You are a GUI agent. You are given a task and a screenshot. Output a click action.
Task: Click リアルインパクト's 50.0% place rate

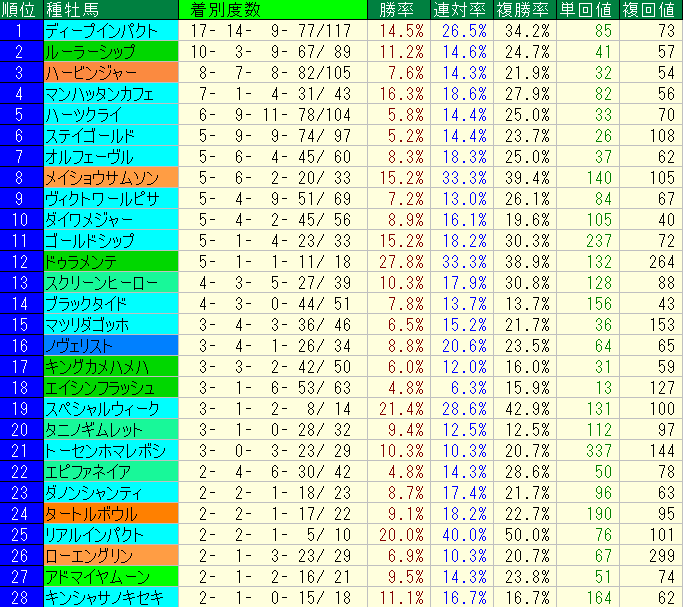click(525, 534)
